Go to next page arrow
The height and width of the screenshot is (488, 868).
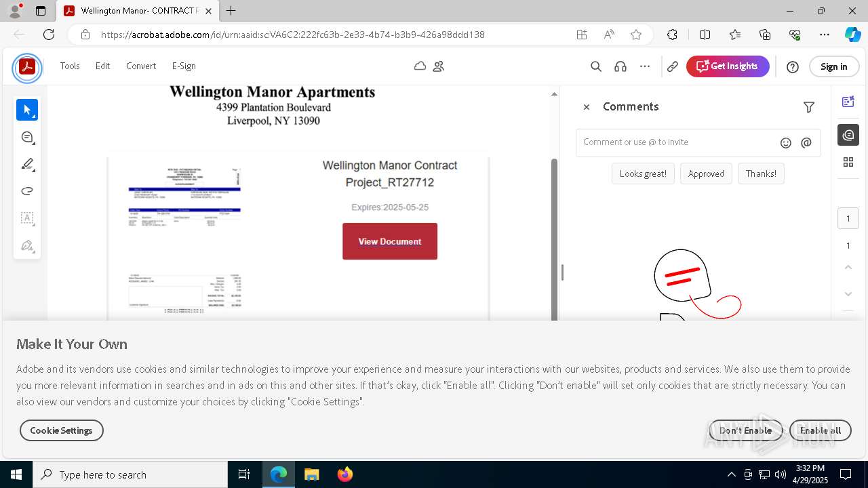pos(848,293)
